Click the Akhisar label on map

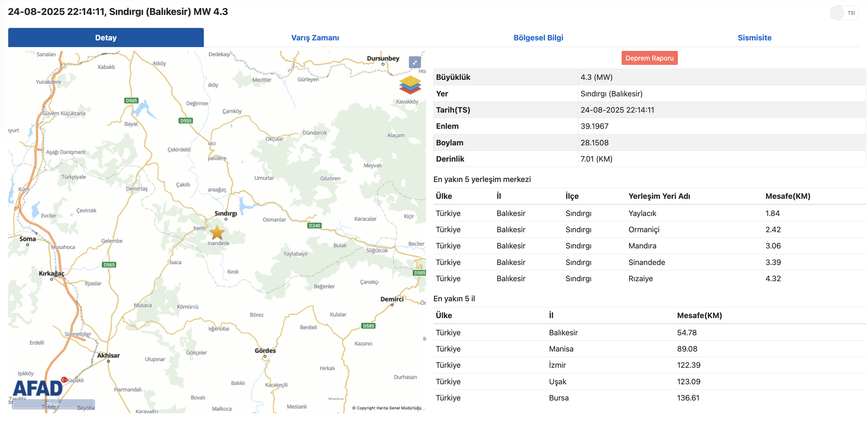[108, 355]
